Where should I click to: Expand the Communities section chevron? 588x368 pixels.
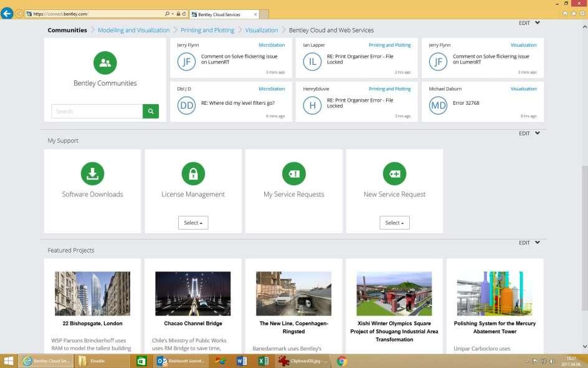[538, 22]
